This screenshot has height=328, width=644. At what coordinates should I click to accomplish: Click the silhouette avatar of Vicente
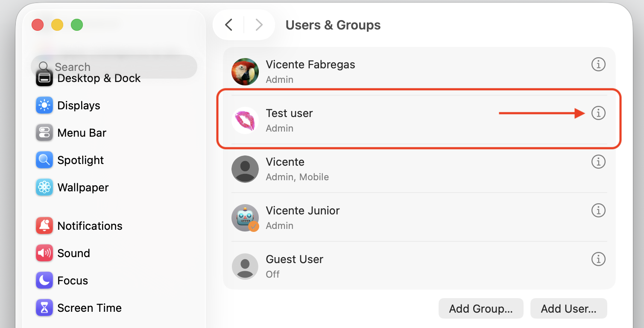(245, 169)
